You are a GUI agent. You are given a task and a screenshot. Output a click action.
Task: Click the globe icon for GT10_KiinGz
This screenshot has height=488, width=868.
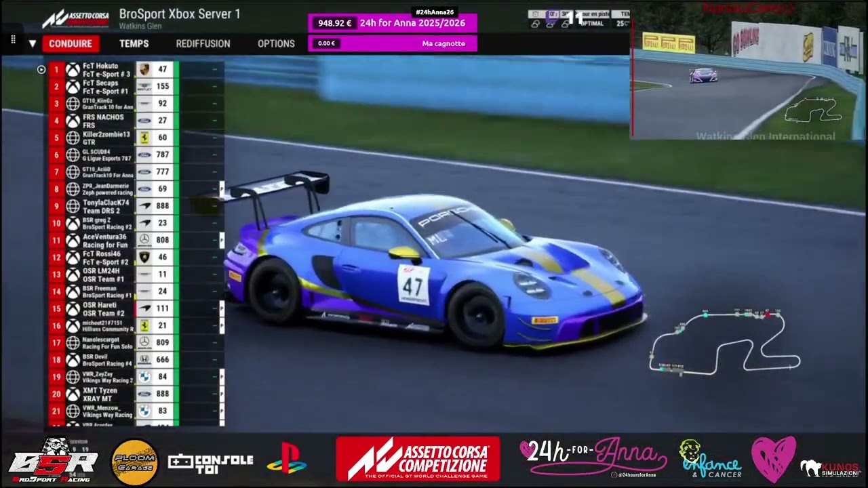click(x=73, y=104)
